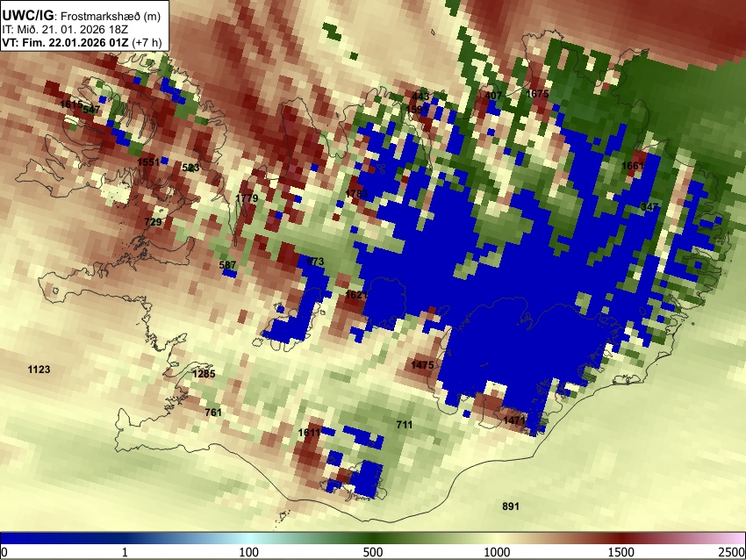Select the 347 value label
The image size is (746, 560).
(x=649, y=207)
